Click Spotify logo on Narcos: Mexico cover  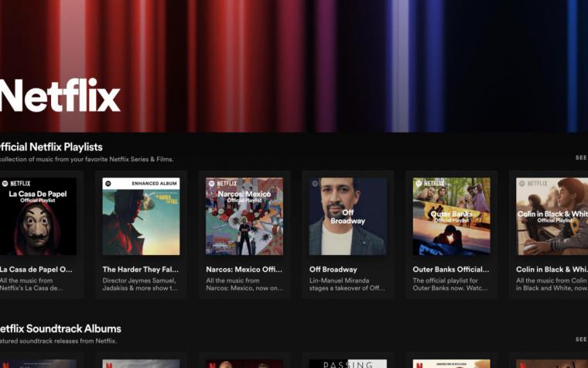[211, 184]
